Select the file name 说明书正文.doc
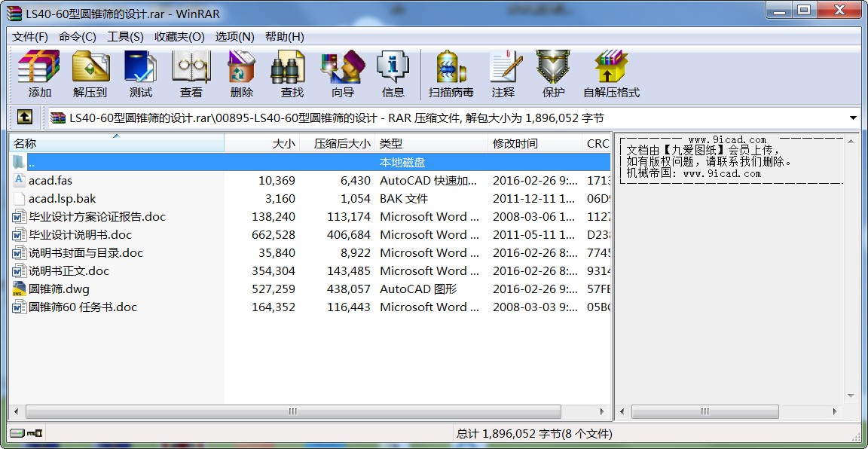 click(x=69, y=270)
